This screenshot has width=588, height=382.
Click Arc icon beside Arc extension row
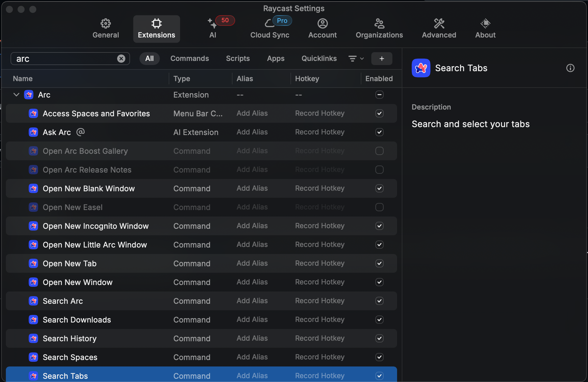[x=29, y=95]
